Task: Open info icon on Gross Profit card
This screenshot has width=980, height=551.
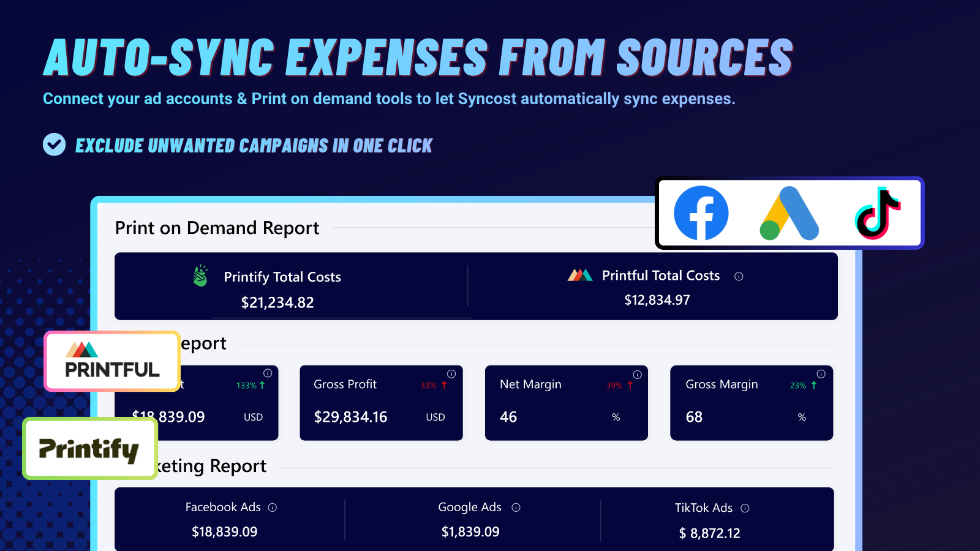Action: click(x=451, y=374)
